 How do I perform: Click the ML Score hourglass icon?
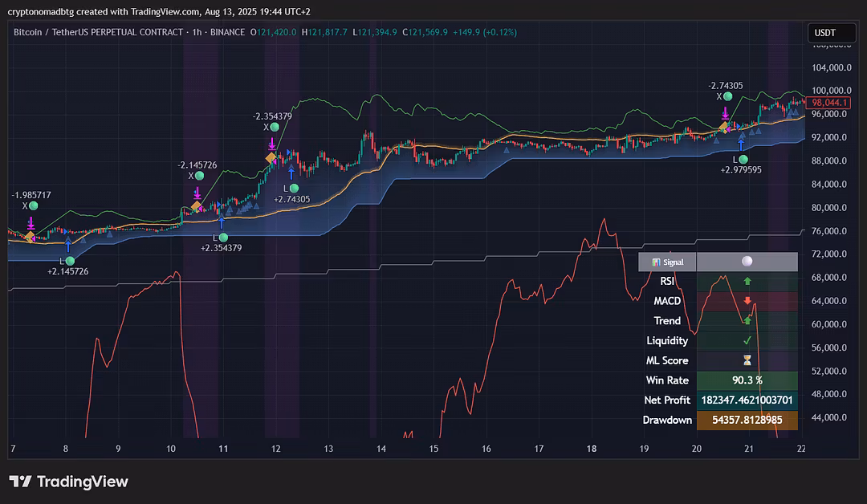747,360
